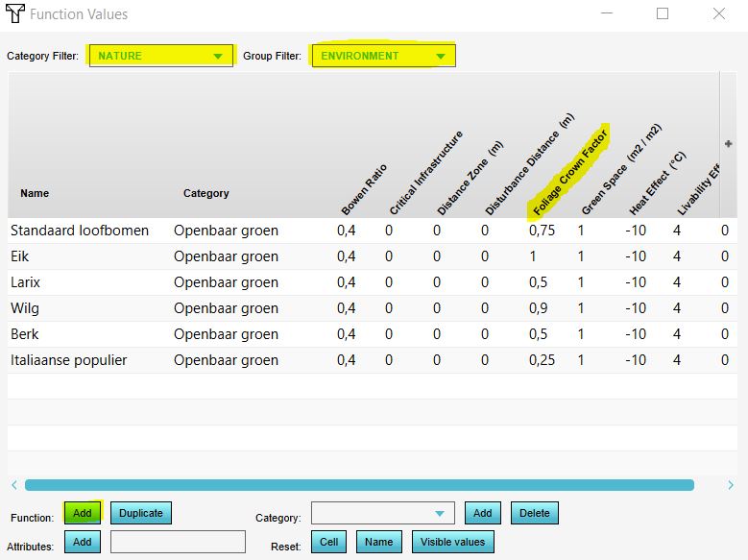
Task: Sort by the Name column header
Action: pos(35,193)
